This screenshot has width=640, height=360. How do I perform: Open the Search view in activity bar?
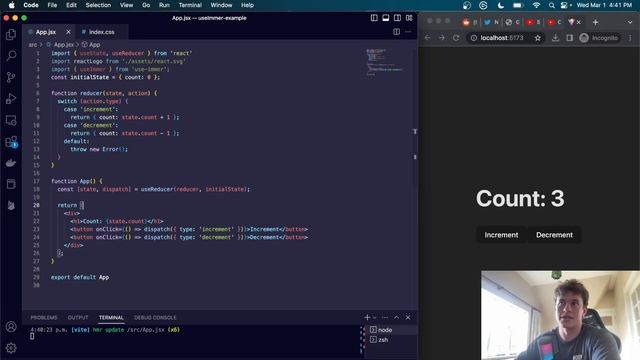[x=11, y=56]
